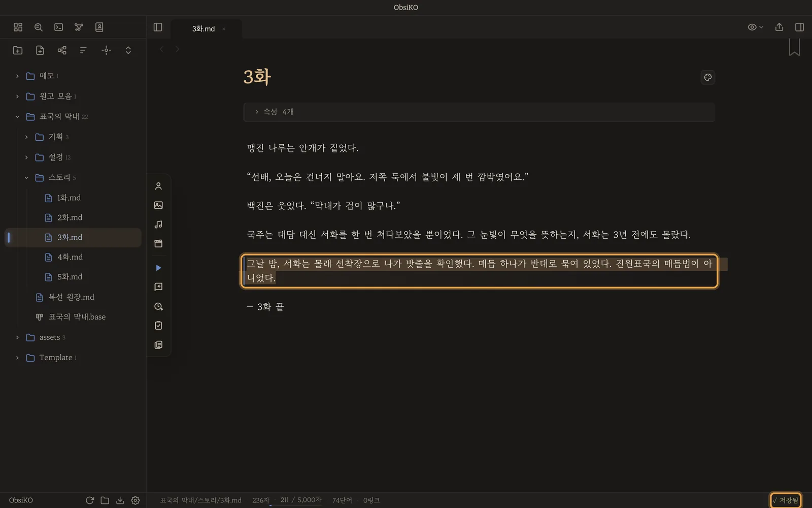Open settings gear in the bottom bar
812x508 pixels.
[135, 500]
